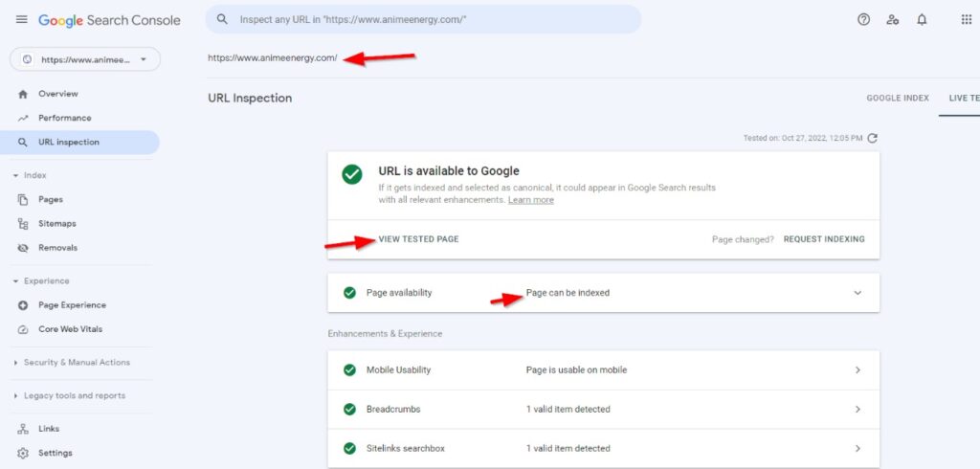This screenshot has width=980, height=469.
Task: Click the Page Experience plus-circle icon
Action: point(23,305)
